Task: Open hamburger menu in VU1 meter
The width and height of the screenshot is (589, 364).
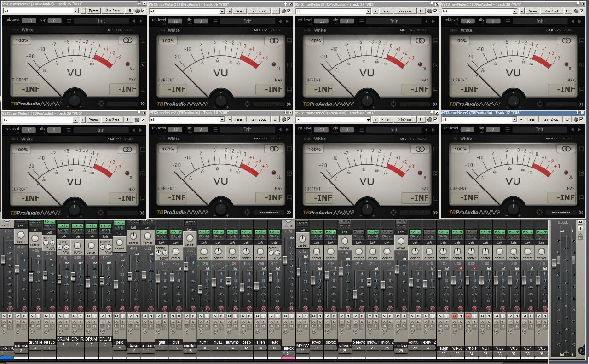Action: [x=69, y=21]
